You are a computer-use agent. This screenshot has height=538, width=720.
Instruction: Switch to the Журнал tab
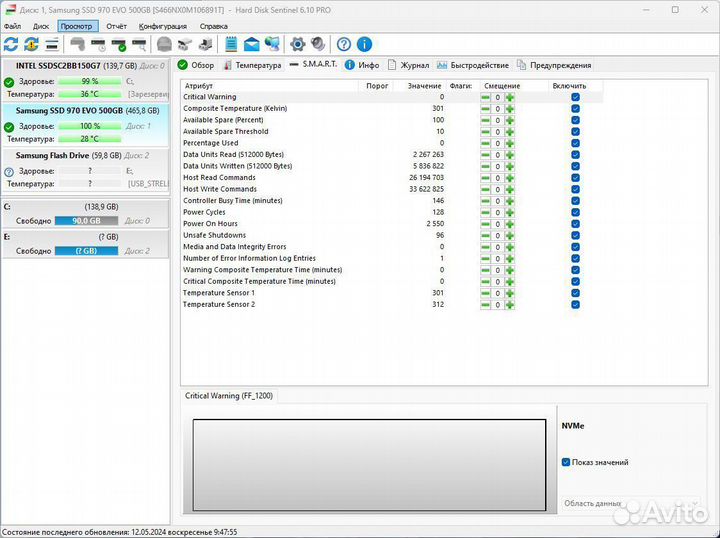(x=408, y=65)
